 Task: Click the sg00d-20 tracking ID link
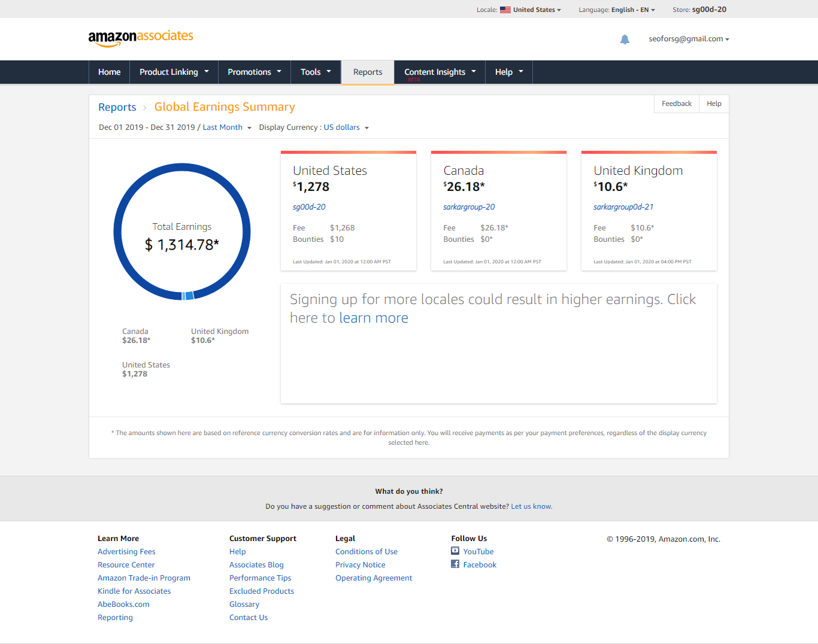click(x=309, y=206)
